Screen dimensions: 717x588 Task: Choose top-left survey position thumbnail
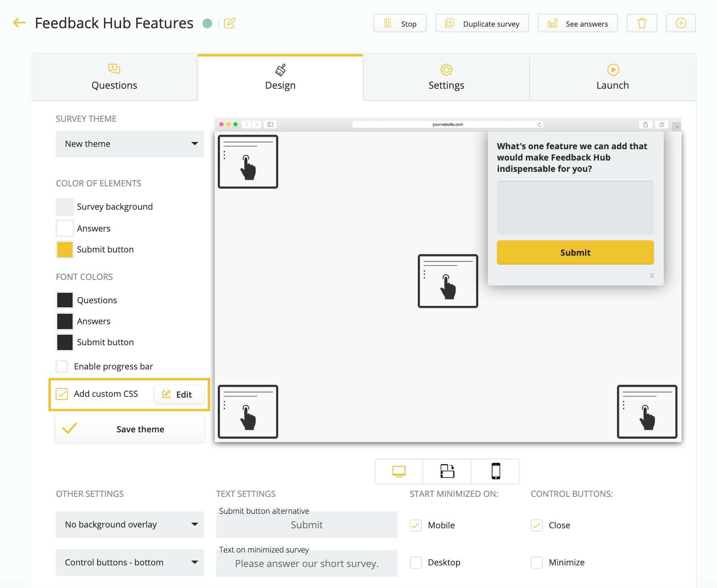(x=248, y=162)
